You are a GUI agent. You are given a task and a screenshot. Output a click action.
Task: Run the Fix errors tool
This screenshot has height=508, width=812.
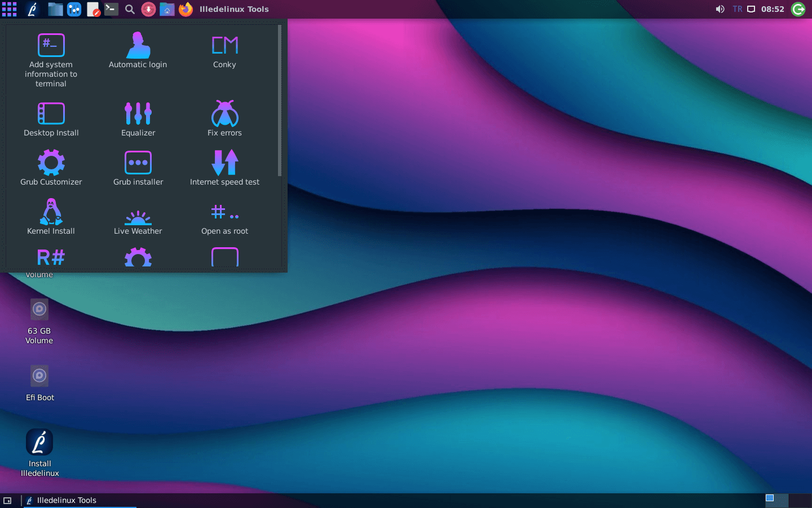[x=224, y=119]
